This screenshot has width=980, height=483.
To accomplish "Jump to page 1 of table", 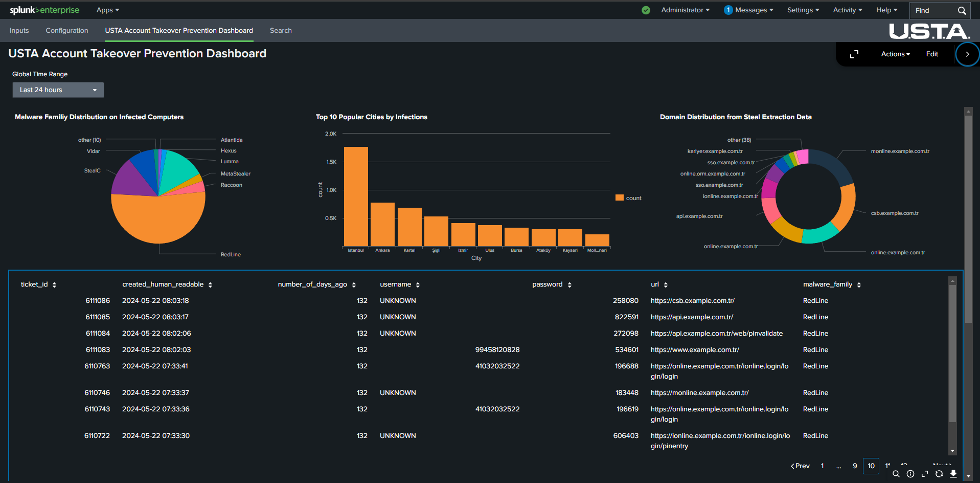I will (x=823, y=466).
